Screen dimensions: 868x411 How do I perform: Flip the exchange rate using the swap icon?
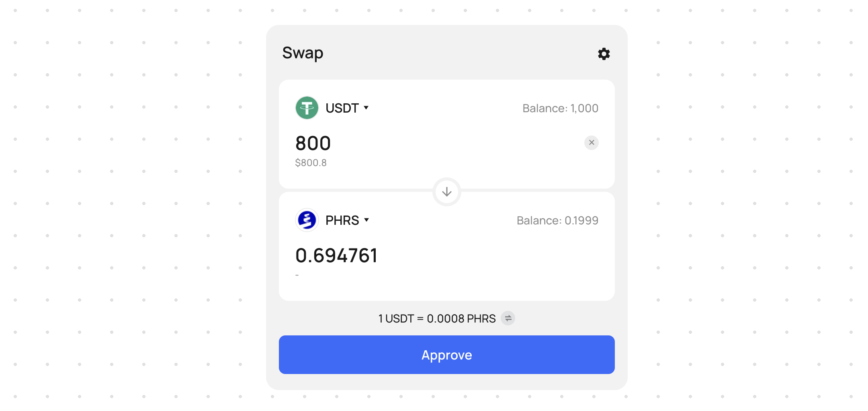[508, 319]
